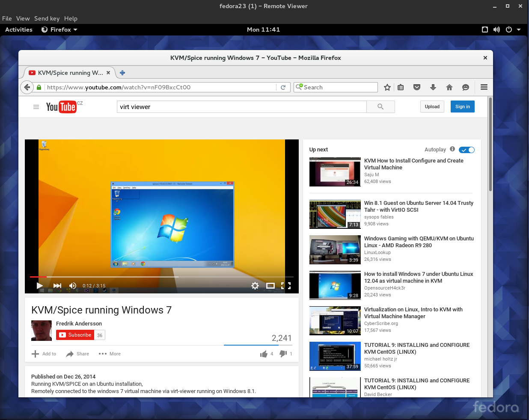Click the YouTube search magnifier button
529x420 pixels.
380,107
